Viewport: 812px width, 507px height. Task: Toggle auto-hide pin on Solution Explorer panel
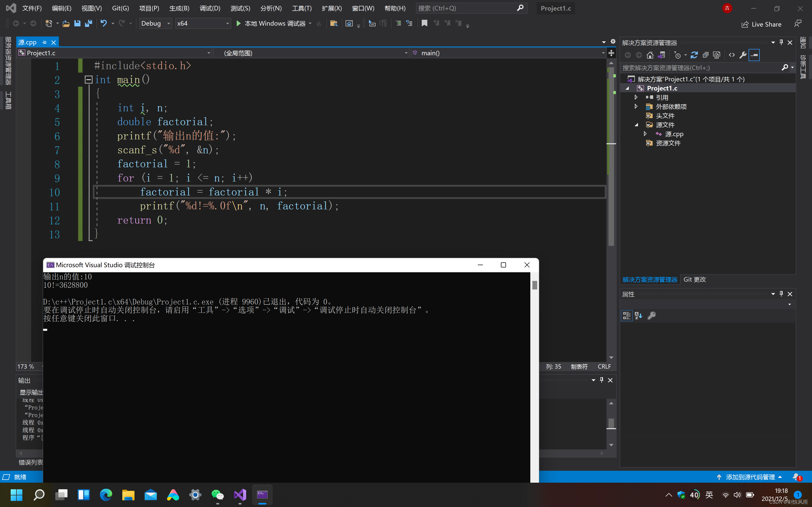(781, 43)
